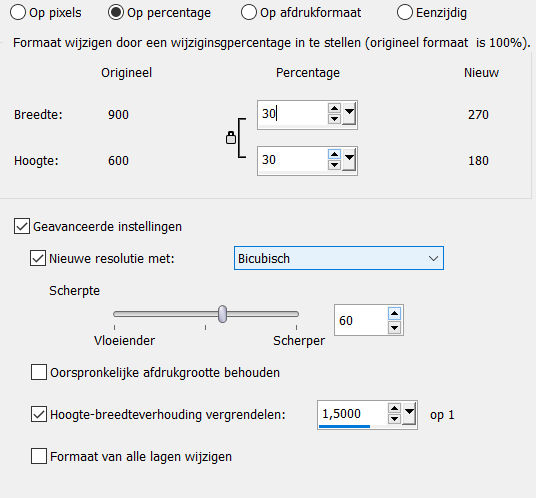The height and width of the screenshot is (498, 536).
Task: Click into the Breedte percentage field
Action: coord(292,114)
